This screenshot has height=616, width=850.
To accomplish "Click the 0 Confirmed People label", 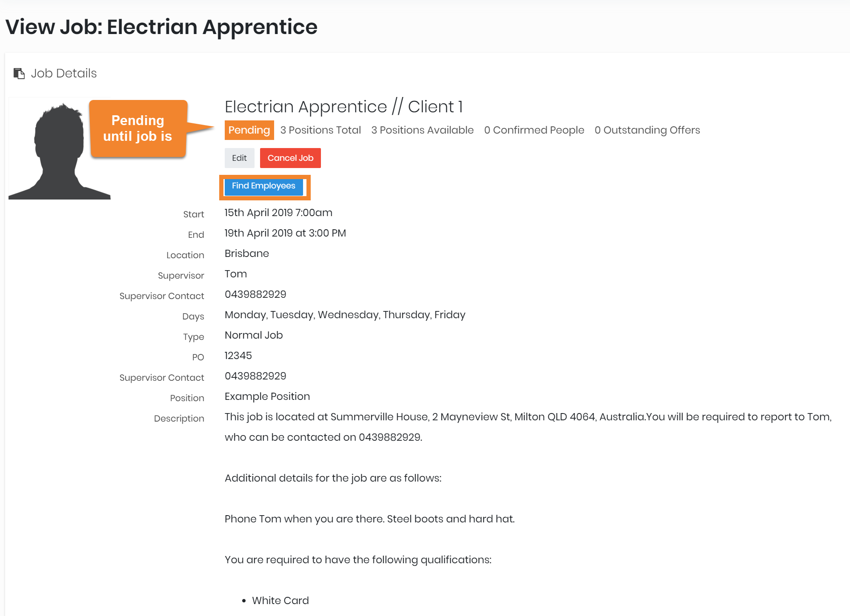I will 534,130.
